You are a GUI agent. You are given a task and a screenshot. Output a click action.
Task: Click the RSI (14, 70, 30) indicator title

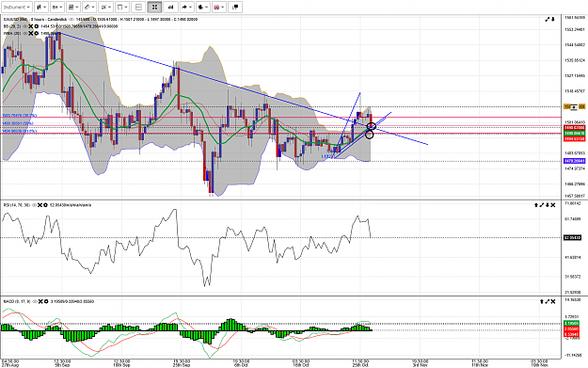(17, 205)
